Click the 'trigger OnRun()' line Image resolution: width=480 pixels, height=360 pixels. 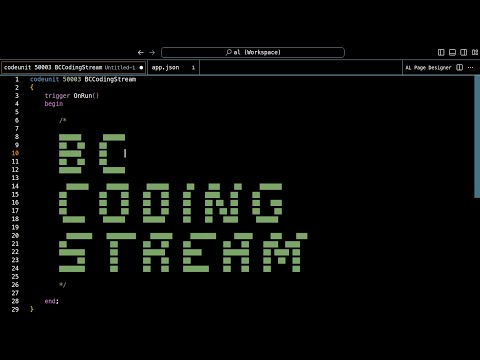click(x=72, y=96)
